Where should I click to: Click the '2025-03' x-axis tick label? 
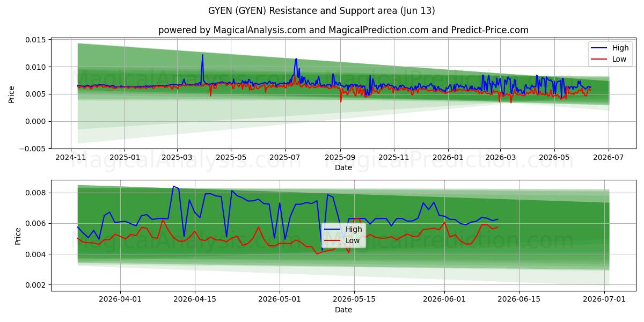point(177,158)
